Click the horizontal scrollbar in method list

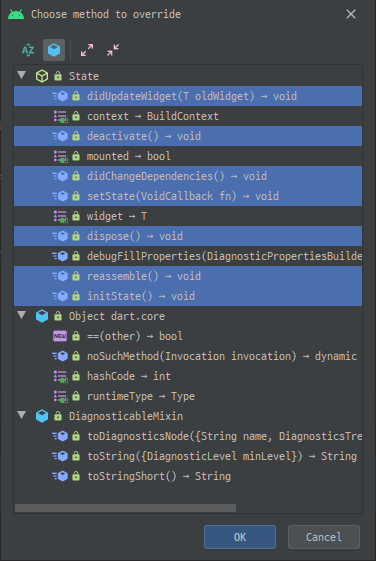125,508
